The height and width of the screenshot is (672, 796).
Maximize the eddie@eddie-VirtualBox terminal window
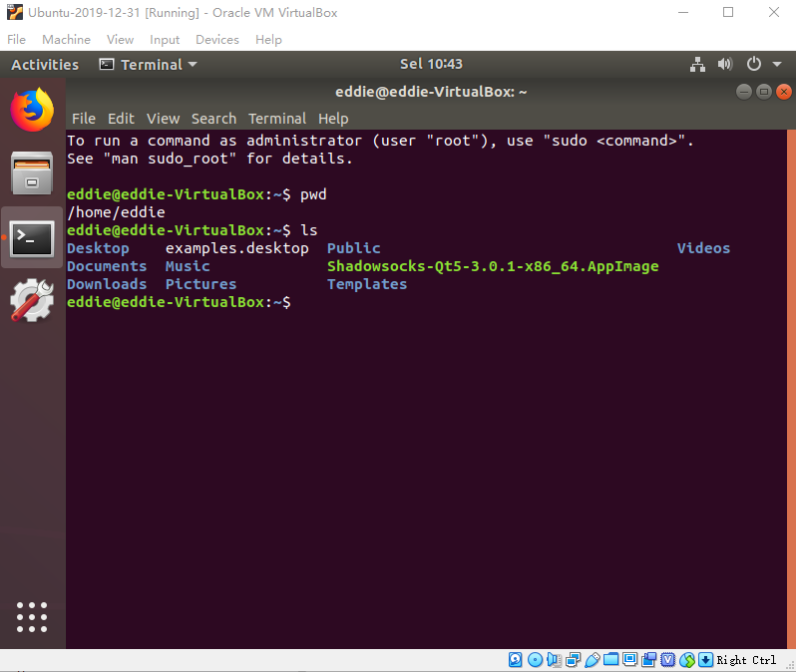[763, 92]
